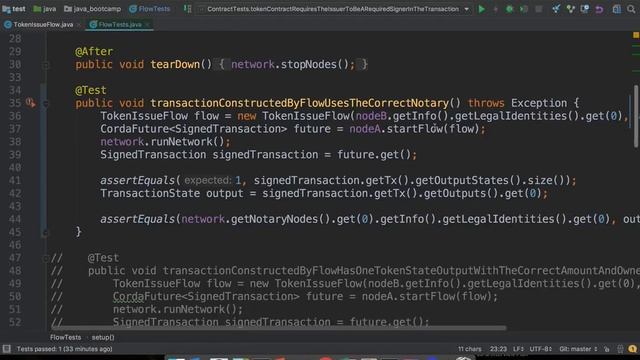Run the selected test configuration

[482, 9]
